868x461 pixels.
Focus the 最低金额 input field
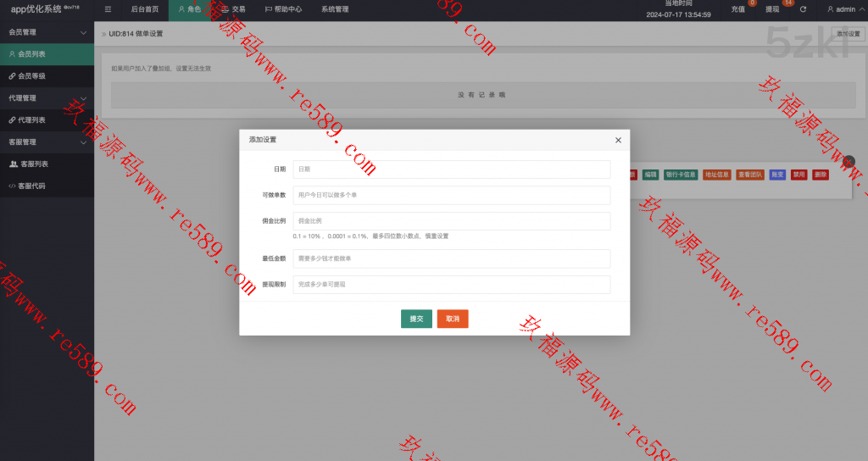point(452,258)
